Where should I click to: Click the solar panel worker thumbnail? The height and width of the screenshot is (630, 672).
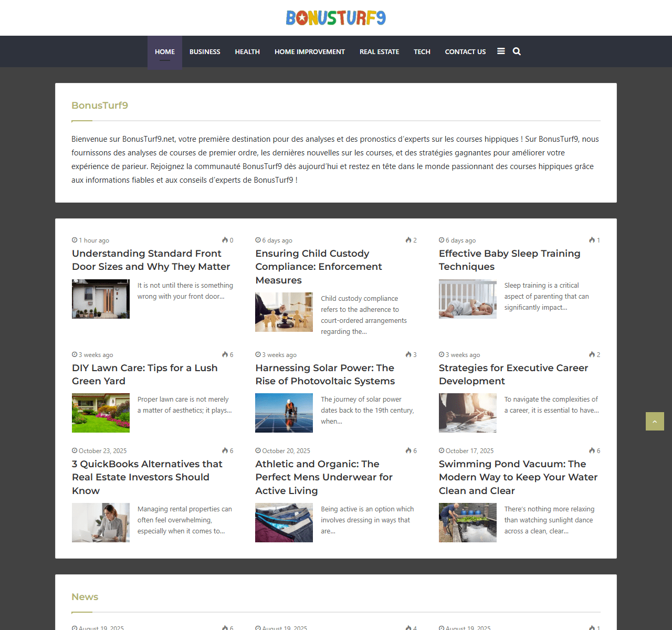coord(284,413)
